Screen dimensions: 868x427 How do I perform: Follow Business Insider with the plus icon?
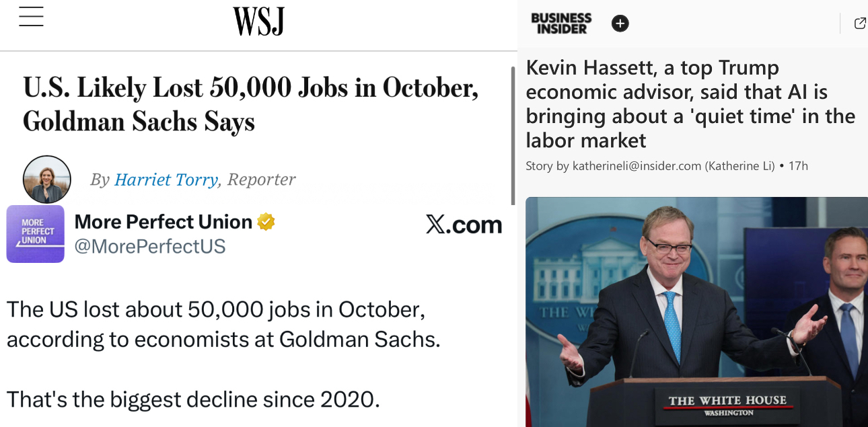620,24
